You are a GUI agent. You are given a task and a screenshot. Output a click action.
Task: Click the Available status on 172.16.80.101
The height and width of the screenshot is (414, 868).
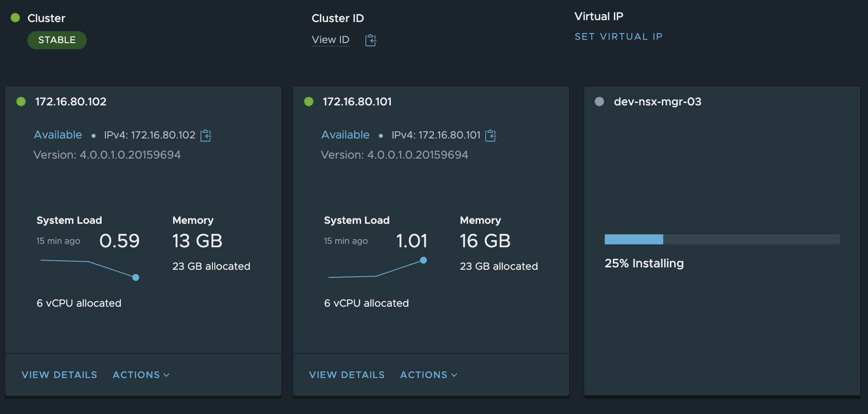point(345,135)
